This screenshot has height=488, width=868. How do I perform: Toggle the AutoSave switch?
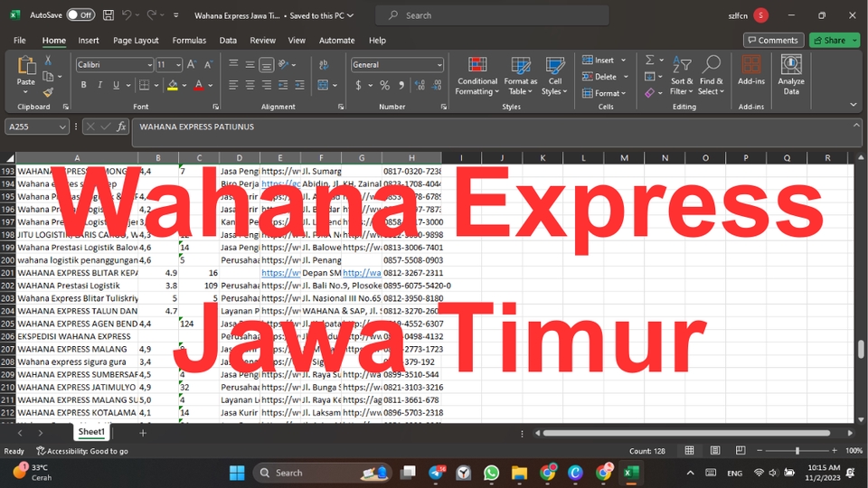click(80, 15)
